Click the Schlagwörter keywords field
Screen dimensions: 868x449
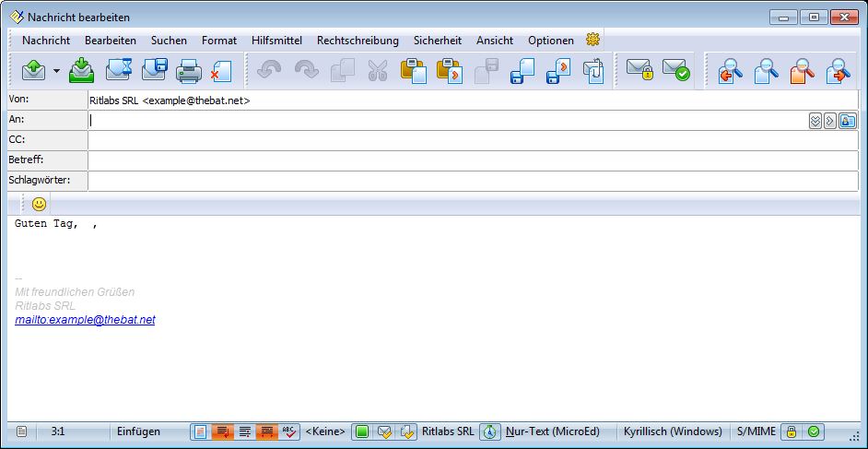[x=473, y=181]
